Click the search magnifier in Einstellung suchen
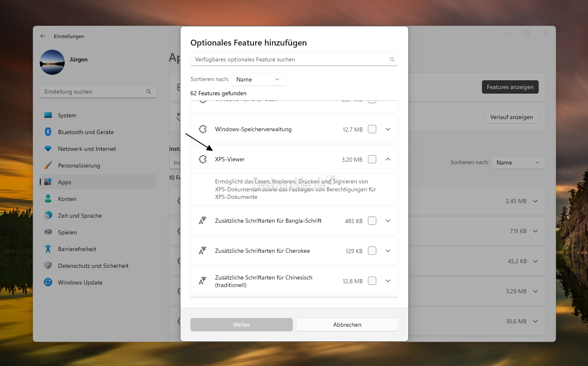Image resolution: width=588 pixels, height=366 pixels. pos(149,91)
